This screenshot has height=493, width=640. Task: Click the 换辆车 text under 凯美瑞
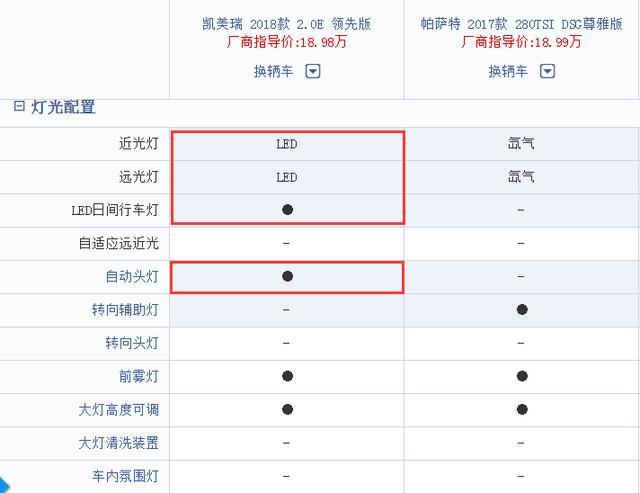(x=273, y=71)
